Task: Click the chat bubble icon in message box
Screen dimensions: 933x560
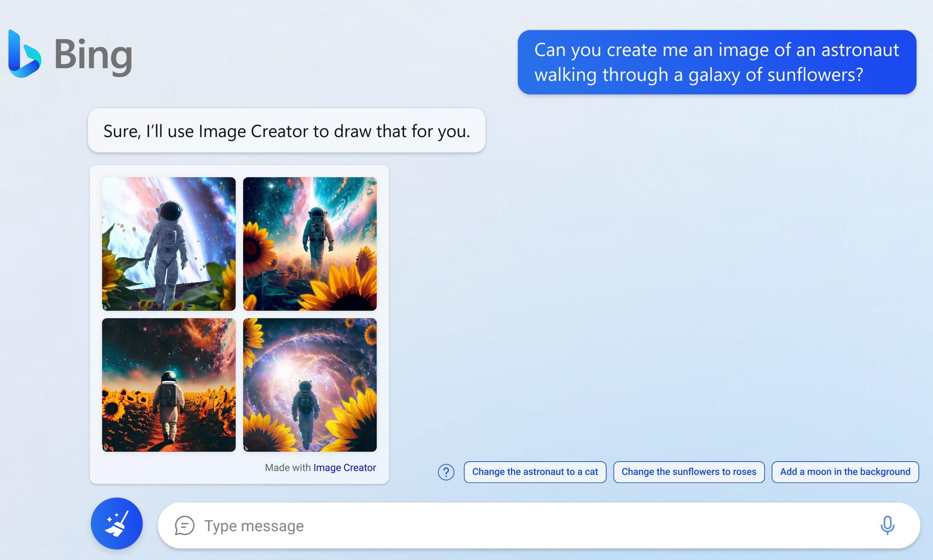Action: (x=184, y=526)
